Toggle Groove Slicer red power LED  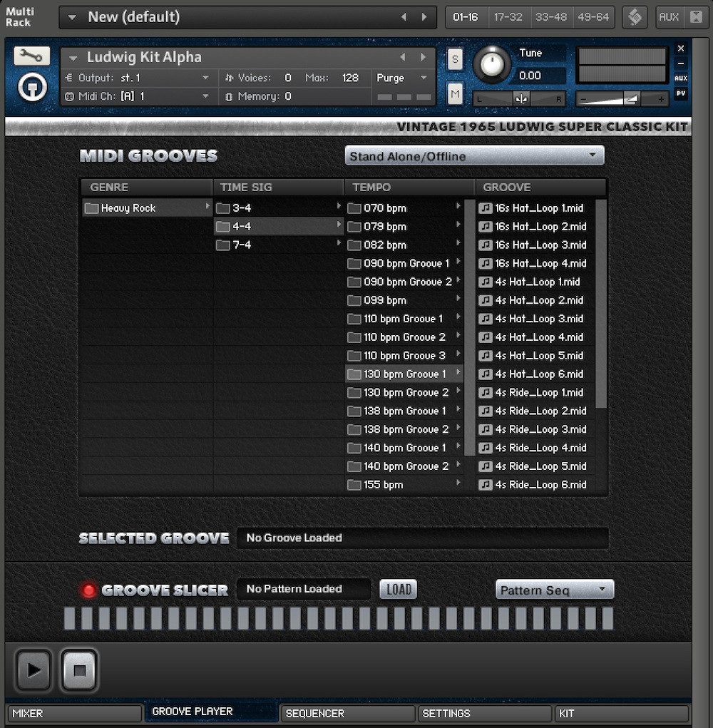[x=88, y=590]
